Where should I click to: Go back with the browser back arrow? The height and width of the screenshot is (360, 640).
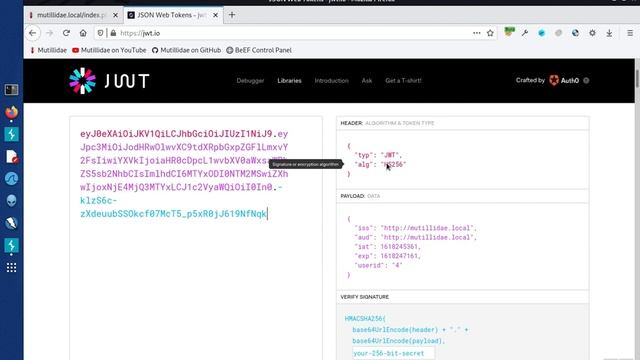tap(33, 33)
